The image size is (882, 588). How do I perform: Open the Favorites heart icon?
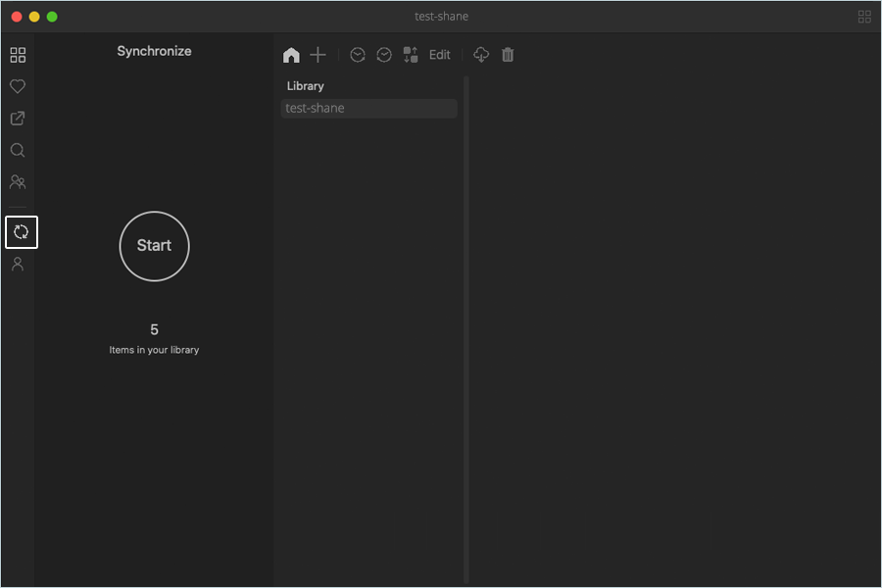(x=18, y=86)
